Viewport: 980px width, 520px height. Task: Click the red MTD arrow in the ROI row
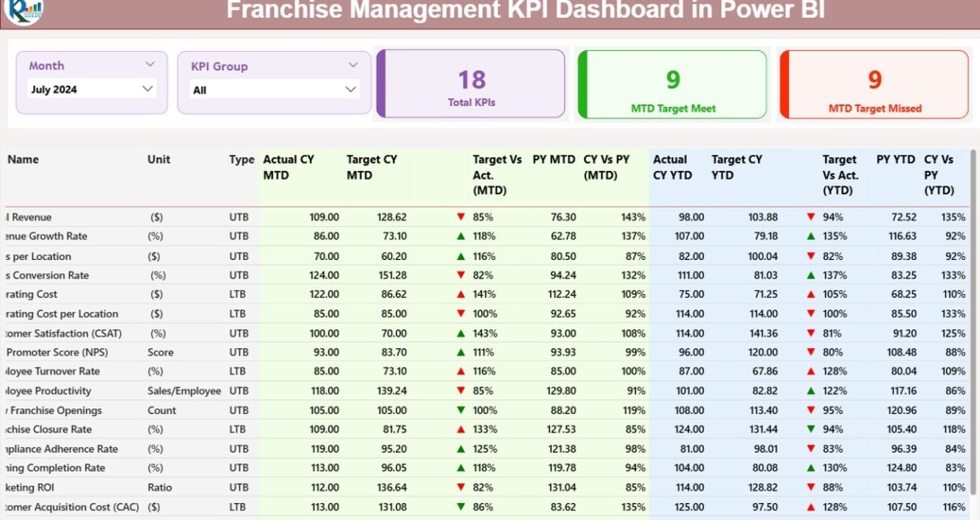[461, 488]
